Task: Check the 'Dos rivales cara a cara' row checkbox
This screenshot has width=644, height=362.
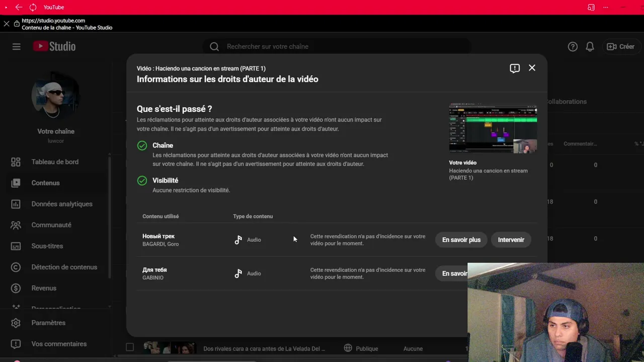Action: pos(130,347)
